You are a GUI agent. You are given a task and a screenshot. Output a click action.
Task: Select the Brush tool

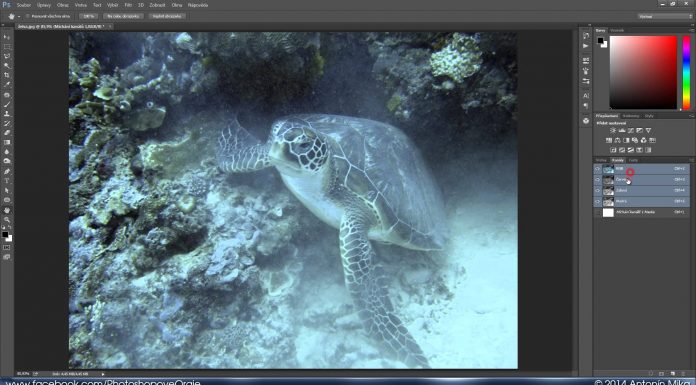[x=7, y=104]
